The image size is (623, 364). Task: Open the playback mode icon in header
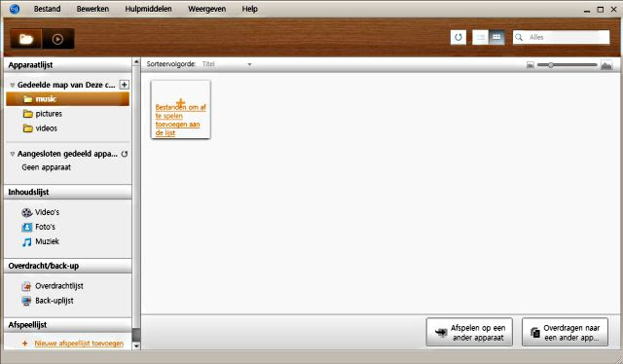tap(58, 39)
